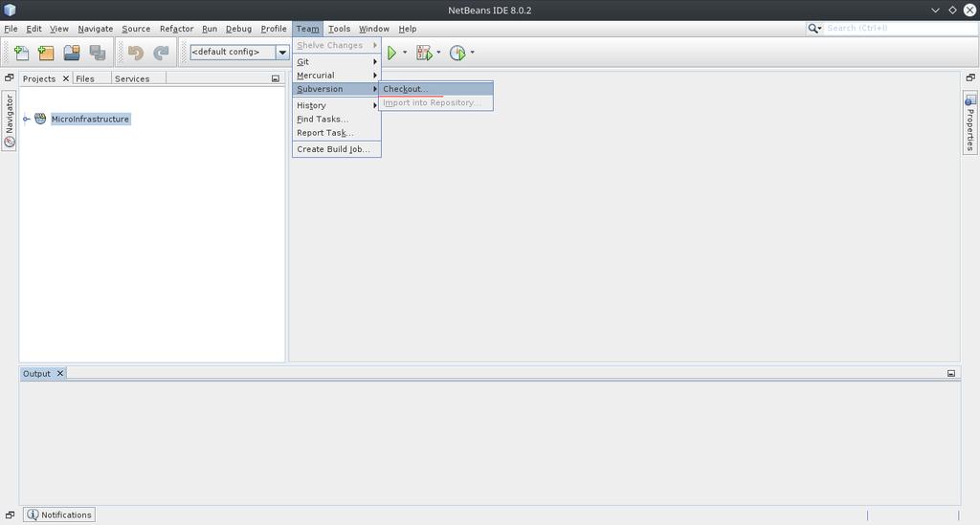Minimize the Projects panel group

pyautogui.click(x=276, y=78)
